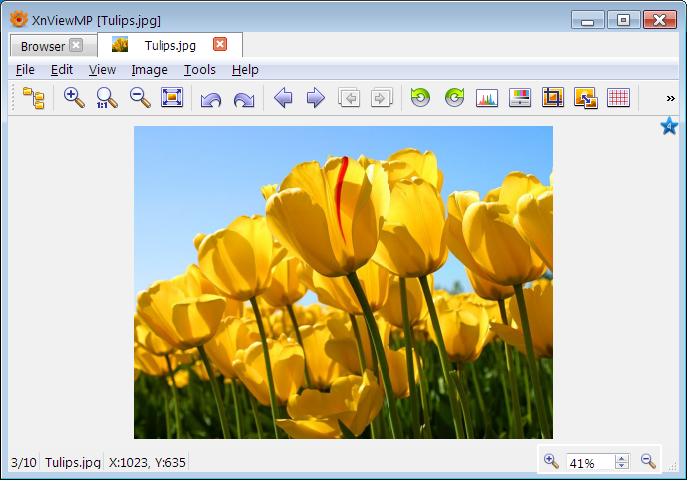The image size is (687, 480).
Task: Toggle the red grid overlay
Action: (618, 98)
